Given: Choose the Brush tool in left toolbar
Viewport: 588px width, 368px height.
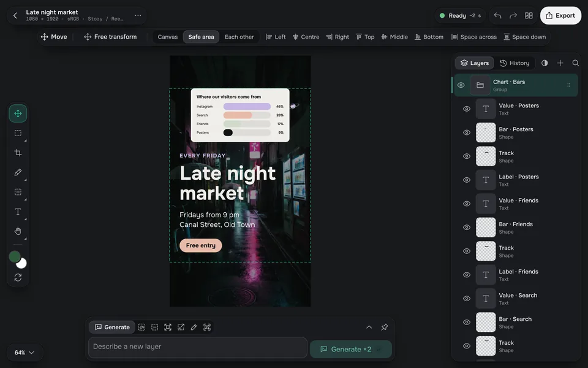Looking at the screenshot, I should (x=18, y=172).
